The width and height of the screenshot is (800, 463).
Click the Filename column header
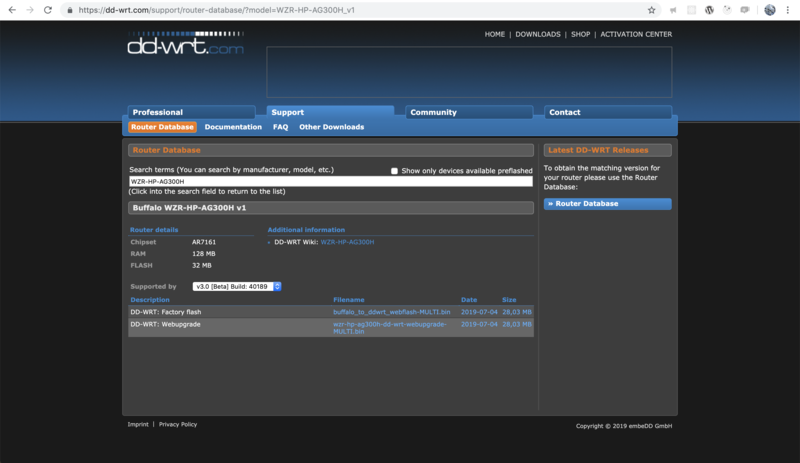348,300
